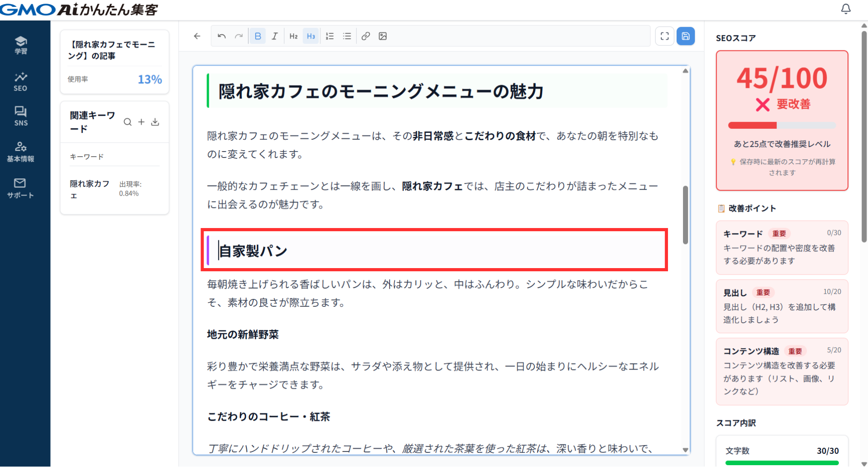Click the redo arrow in editor toolbar
Viewport: 868px width, 467px height.
pos(239,36)
